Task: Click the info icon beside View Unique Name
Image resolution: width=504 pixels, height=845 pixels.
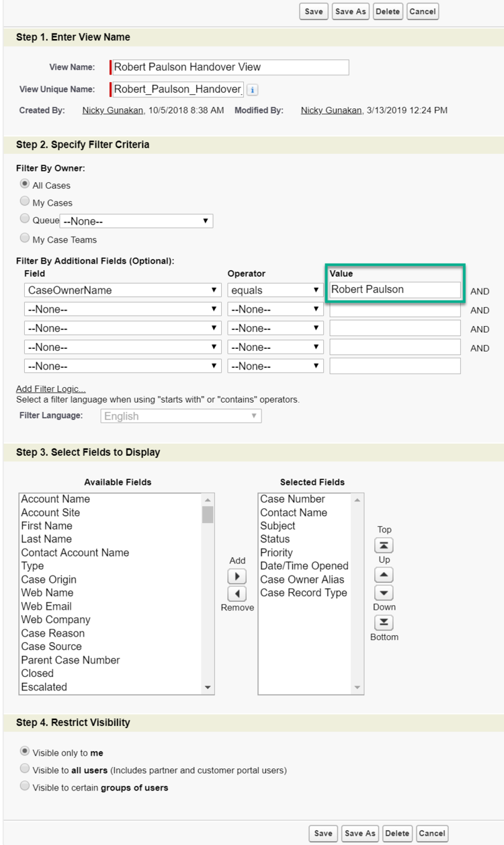Action: (x=252, y=89)
